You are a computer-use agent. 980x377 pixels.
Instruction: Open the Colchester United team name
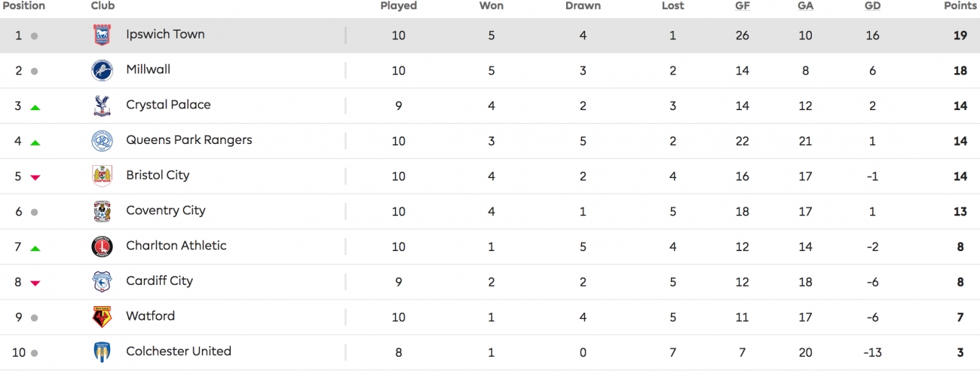[x=179, y=351]
